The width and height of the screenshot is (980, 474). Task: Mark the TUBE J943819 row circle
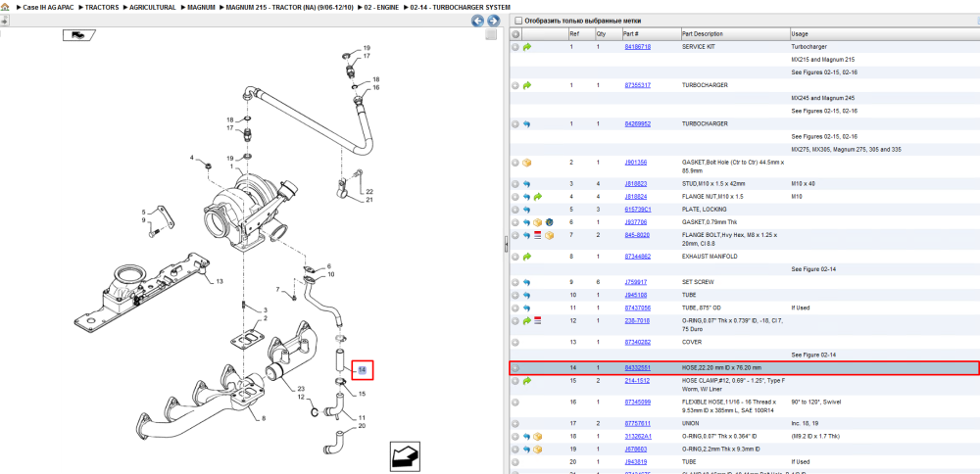(x=515, y=462)
